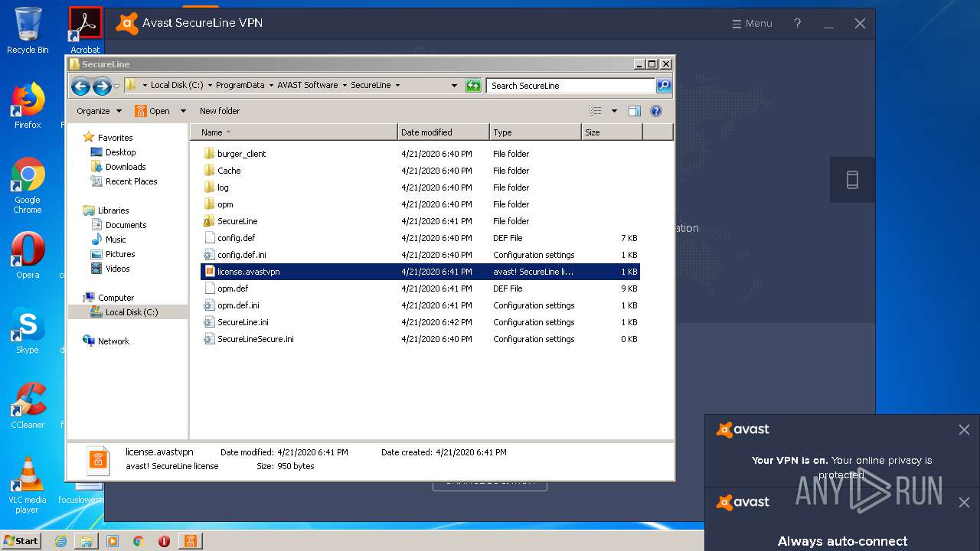This screenshot has height=551, width=980.
Task: Click the Search SecureLine input field
Action: 570,86
